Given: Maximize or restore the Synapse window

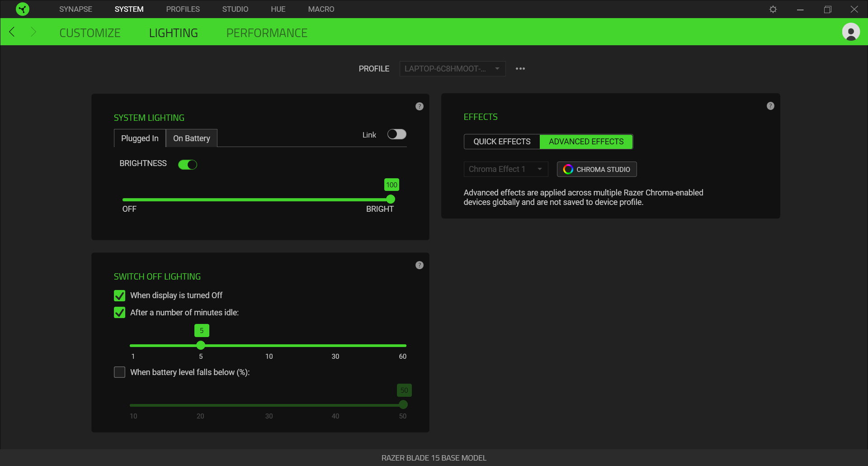Looking at the screenshot, I should point(827,9).
